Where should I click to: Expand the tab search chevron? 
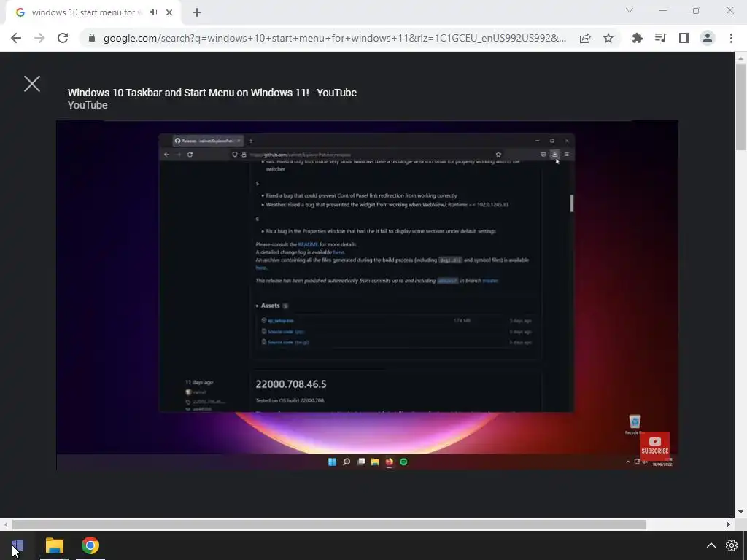[630, 10]
